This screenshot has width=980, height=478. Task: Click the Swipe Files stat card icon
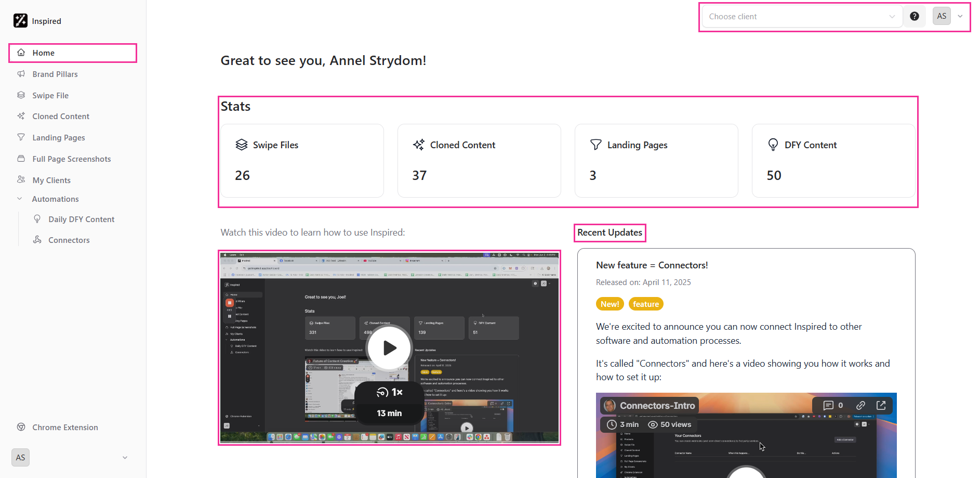click(x=242, y=145)
